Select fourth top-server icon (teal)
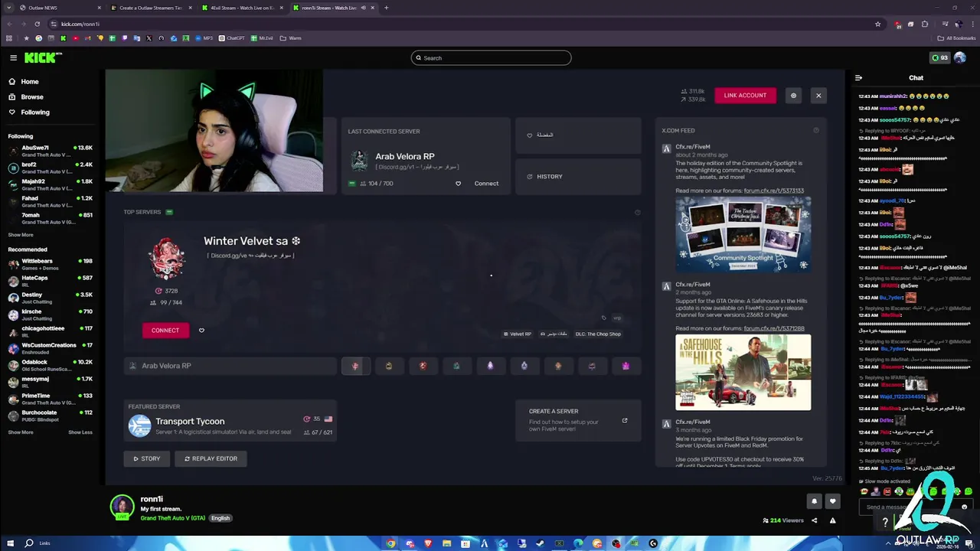980x551 pixels. (x=456, y=366)
